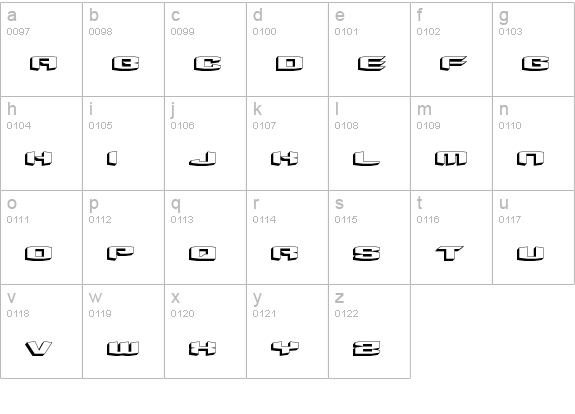The height and width of the screenshot is (414, 575).
Task: Select the glyph cell for letter y (0121)
Action: [x=288, y=331]
